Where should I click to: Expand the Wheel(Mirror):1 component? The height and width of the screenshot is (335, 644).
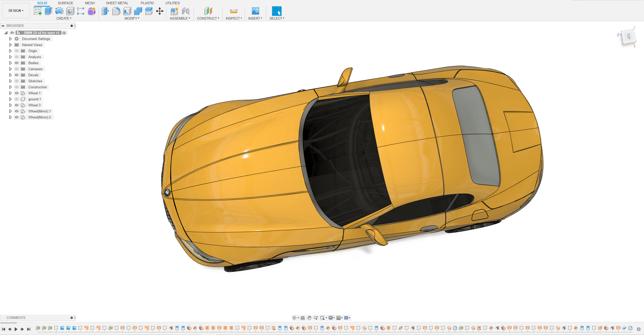click(10, 111)
